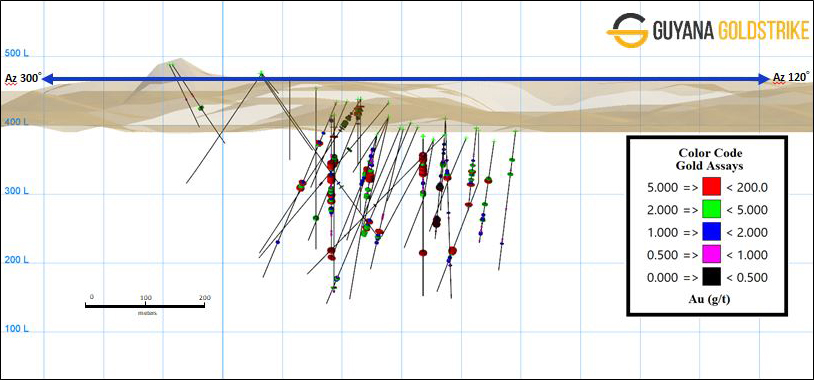Click the GOLDSTRIKE text in the logo
This screenshot has width=814, height=380.
pos(764,31)
